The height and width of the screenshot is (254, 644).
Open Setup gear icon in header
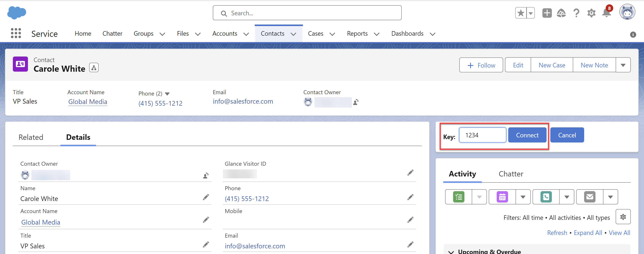click(591, 13)
